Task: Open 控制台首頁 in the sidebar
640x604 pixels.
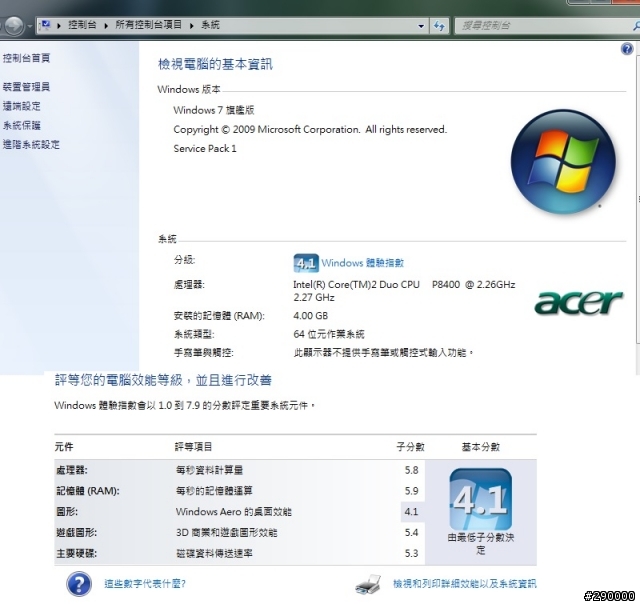Action: point(27,58)
